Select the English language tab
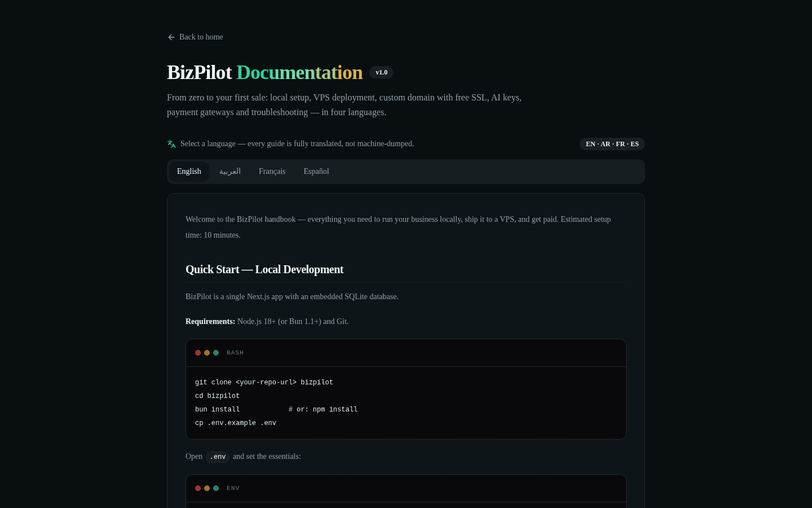The height and width of the screenshot is (508, 812). (x=189, y=172)
